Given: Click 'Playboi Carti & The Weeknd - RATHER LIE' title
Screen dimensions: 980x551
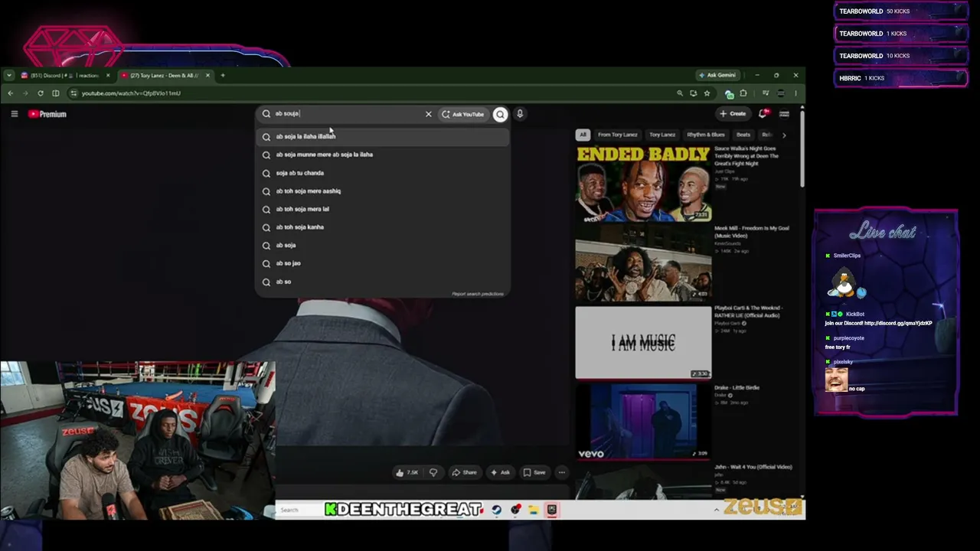Looking at the screenshot, I should 748,311.
